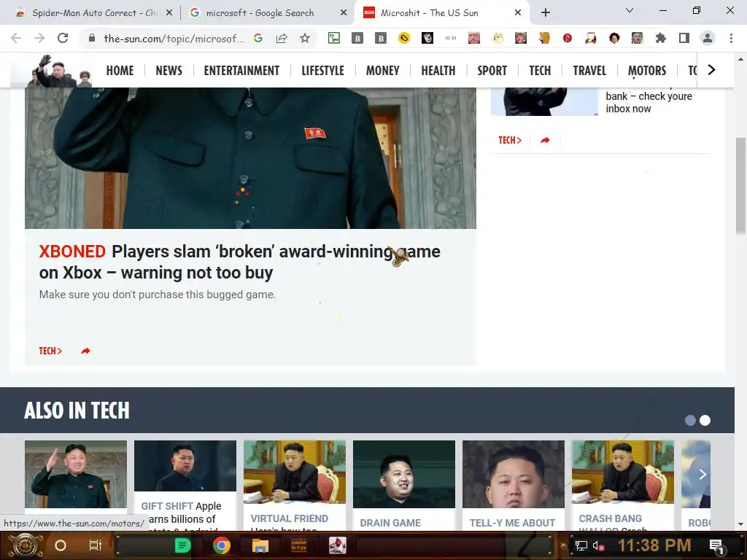Open the first grey 'B' extension

[357, 39]
